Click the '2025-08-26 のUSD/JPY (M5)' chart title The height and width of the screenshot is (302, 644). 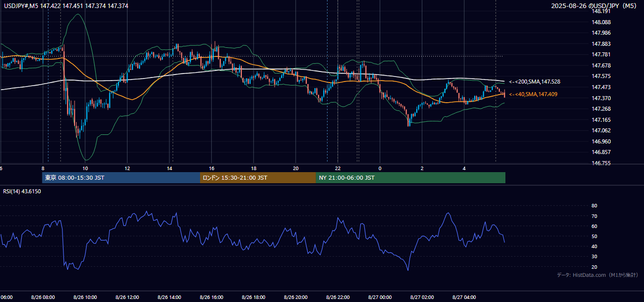pyautogui.click(x=595, y=6)
